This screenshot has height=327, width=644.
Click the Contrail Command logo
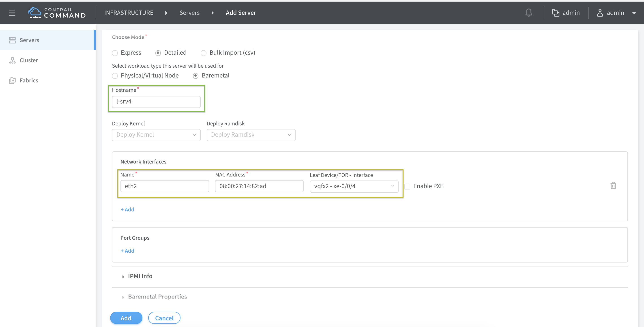[57, 13]
